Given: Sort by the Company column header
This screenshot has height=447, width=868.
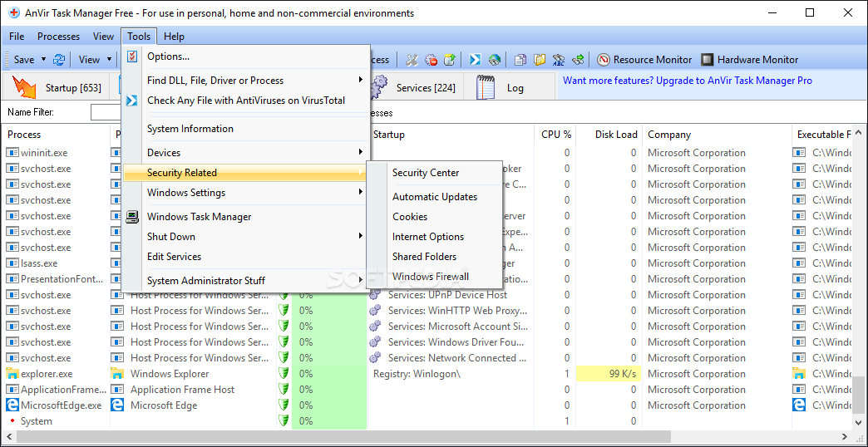Looking at the screenshot, I should point(717,135).
